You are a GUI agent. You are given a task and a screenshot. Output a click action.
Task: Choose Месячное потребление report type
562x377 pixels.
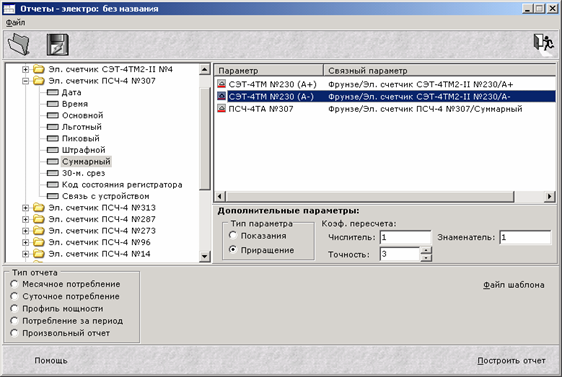point(14,284)
